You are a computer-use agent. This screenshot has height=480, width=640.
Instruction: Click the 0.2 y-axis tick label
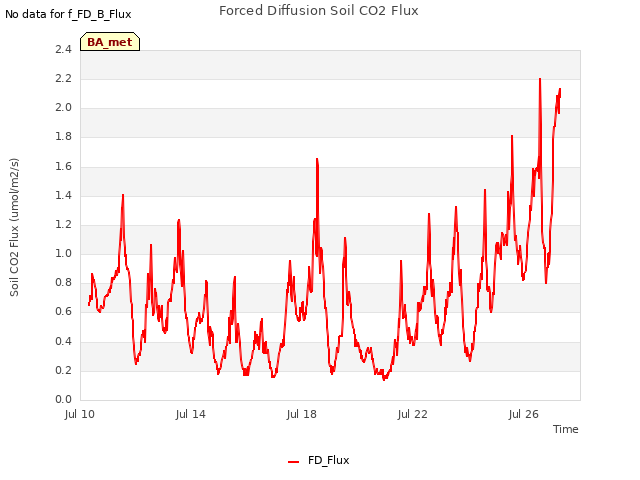click(63, 371)
